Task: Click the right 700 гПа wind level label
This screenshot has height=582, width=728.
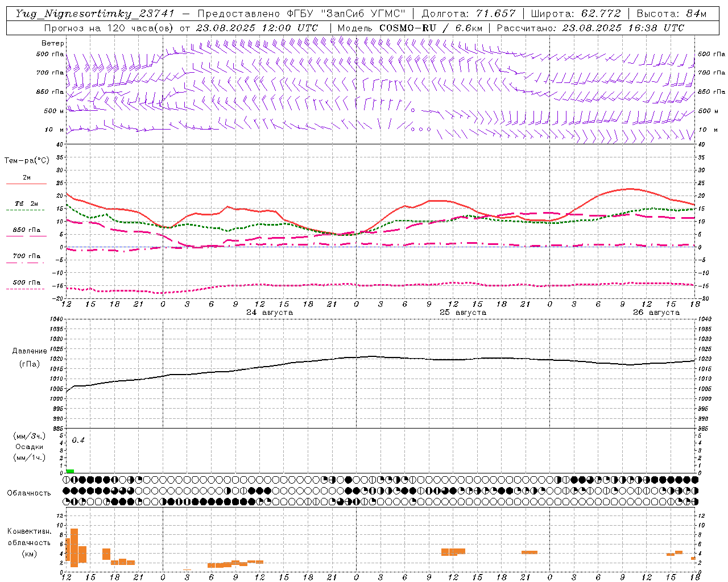Action: 712,73
